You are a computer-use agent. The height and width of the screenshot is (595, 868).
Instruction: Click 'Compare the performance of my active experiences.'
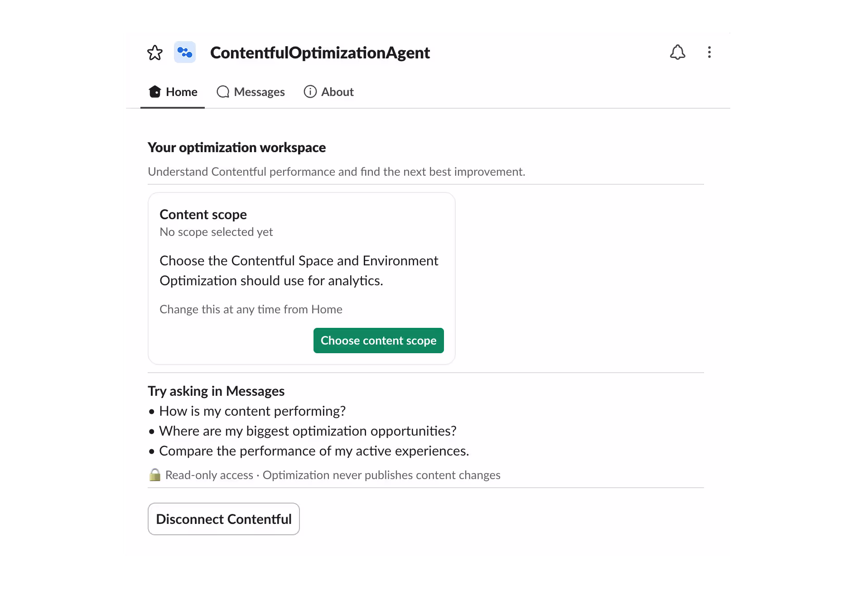pos(314,451)
